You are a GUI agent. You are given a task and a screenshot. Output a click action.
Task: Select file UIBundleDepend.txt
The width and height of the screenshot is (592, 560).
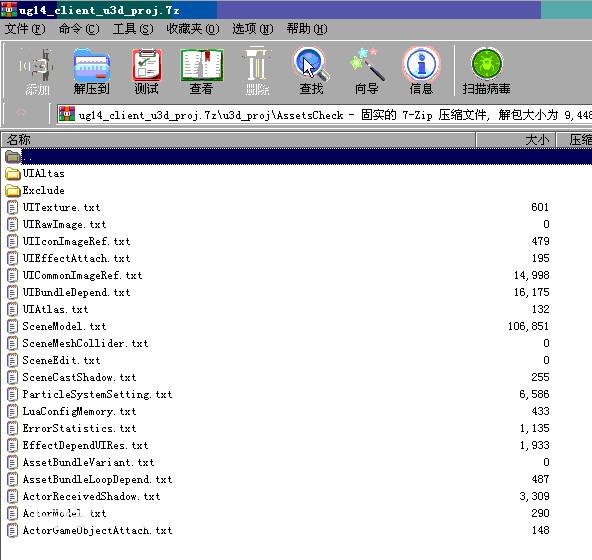[x=76, y=292]
